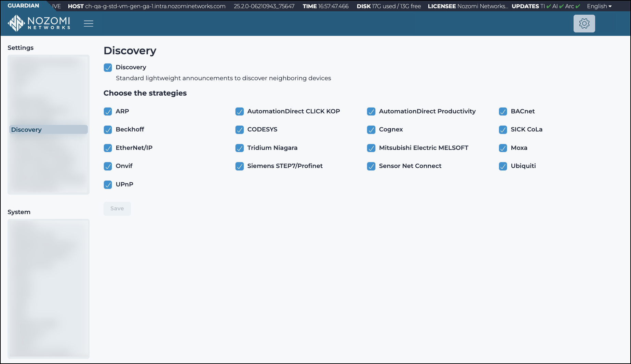Click the Save button
The image size is (631, 364).
click(117, 209)
